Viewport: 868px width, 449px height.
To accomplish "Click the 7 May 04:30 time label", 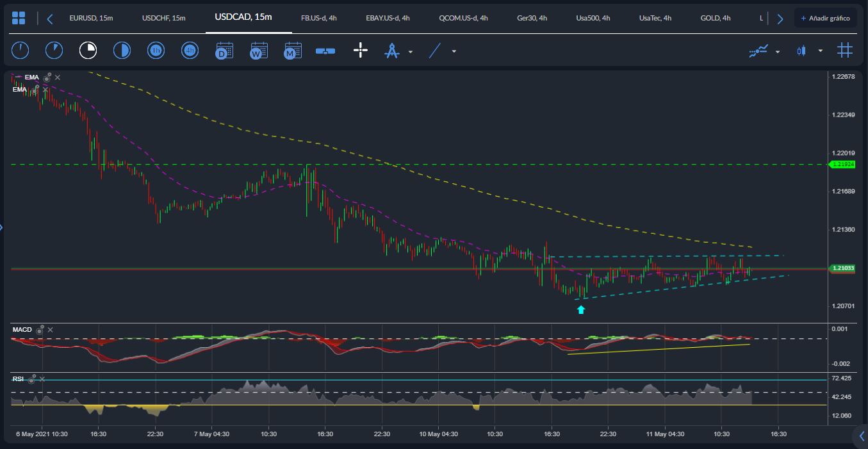I will coord(213,434).
